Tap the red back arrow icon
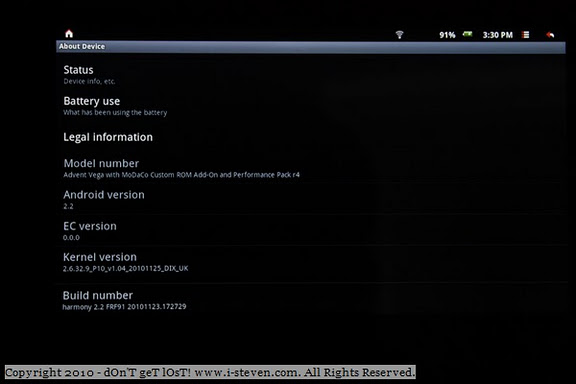 pos(550,35)
